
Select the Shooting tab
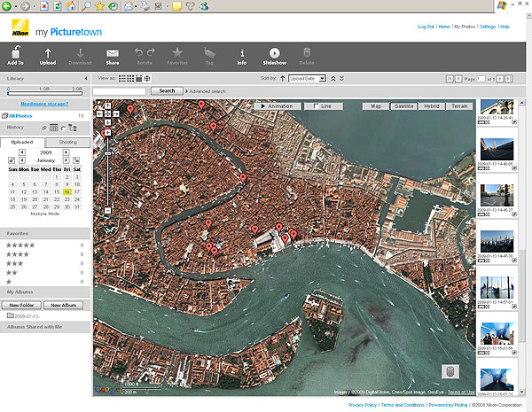tap(68, 142)
